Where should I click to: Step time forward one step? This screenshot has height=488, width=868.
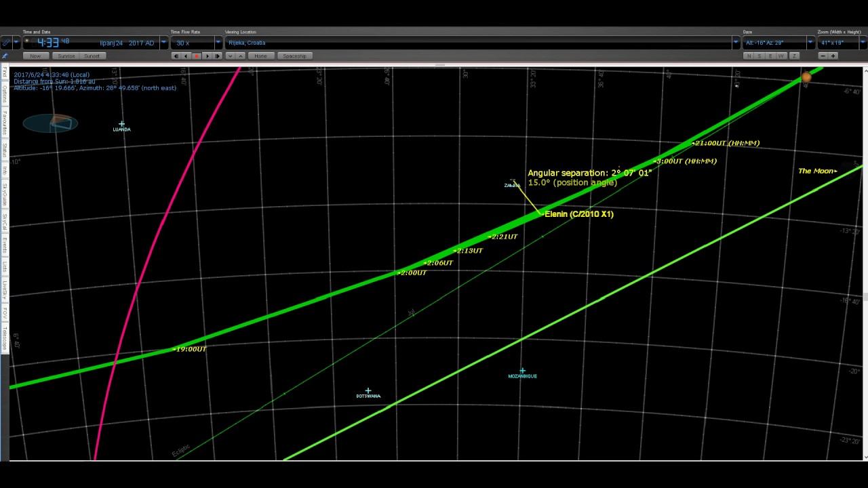pos(217,56)
